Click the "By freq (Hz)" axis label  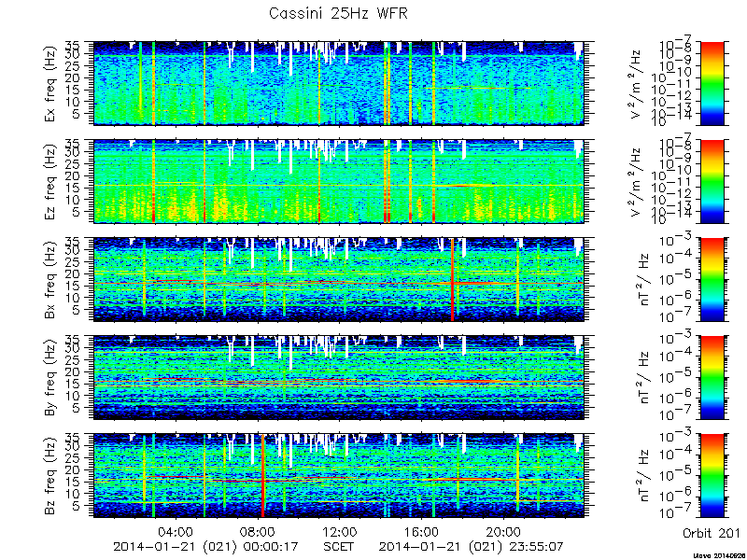coord(51,378)
